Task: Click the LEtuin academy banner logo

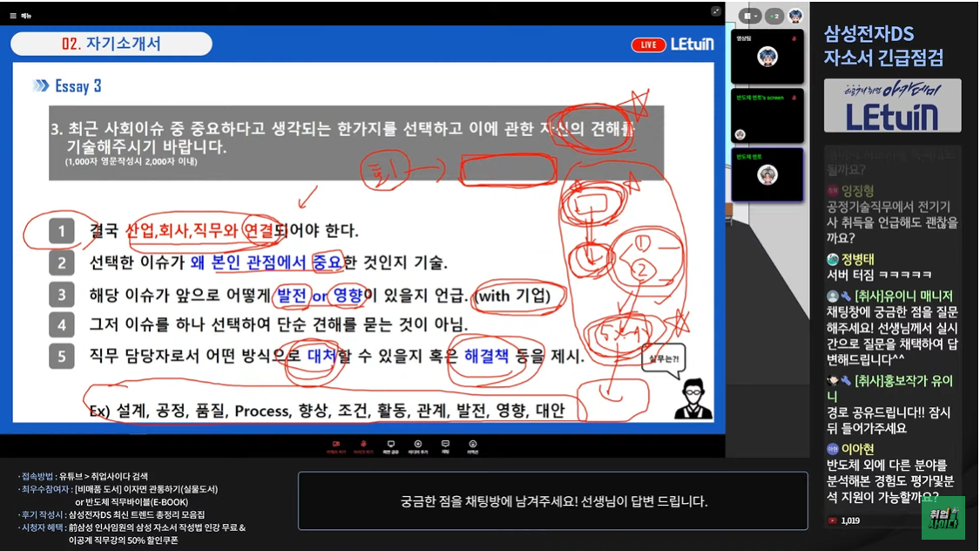Action: [893, 105]
